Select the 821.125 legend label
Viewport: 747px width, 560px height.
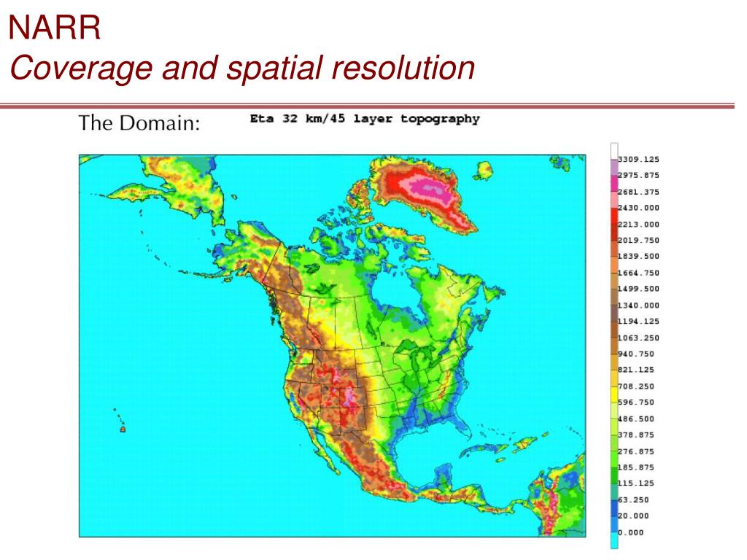[x=636, y=370]
